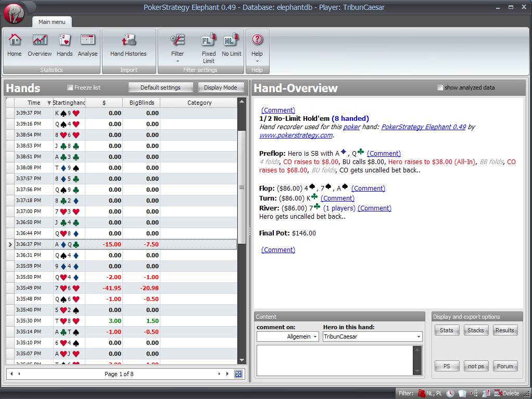The height and width of the screenshot is (399, 532).
Task: Click the top Comment link above game title
Action: (278, 110)
